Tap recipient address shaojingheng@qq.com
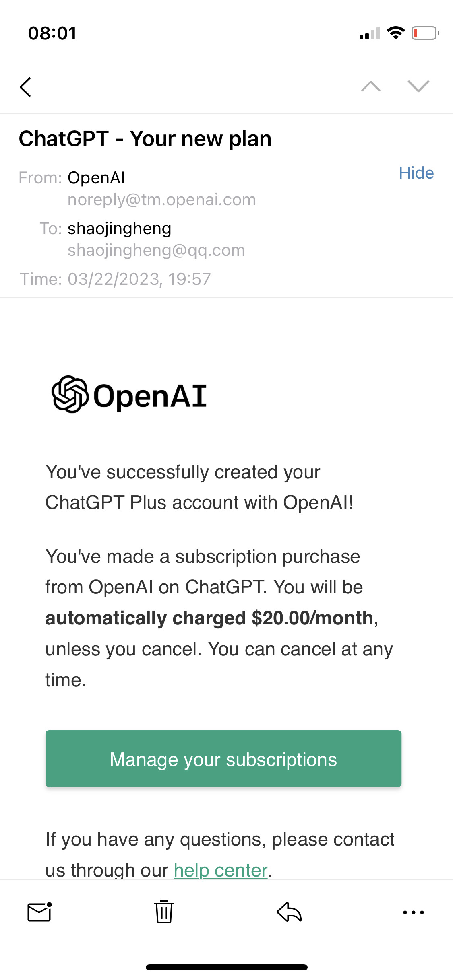Screen dimensions: 453x980 [x=156, y=250]
